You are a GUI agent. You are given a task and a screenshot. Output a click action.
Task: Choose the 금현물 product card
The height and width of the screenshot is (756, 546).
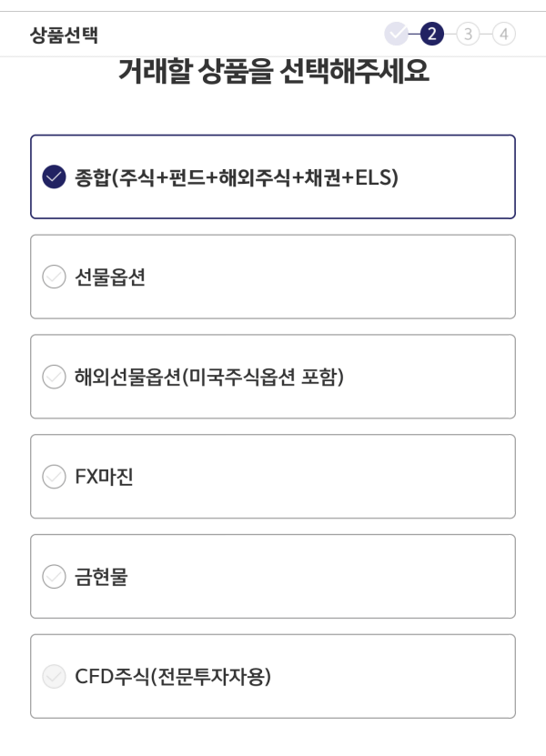pos(273,576)
